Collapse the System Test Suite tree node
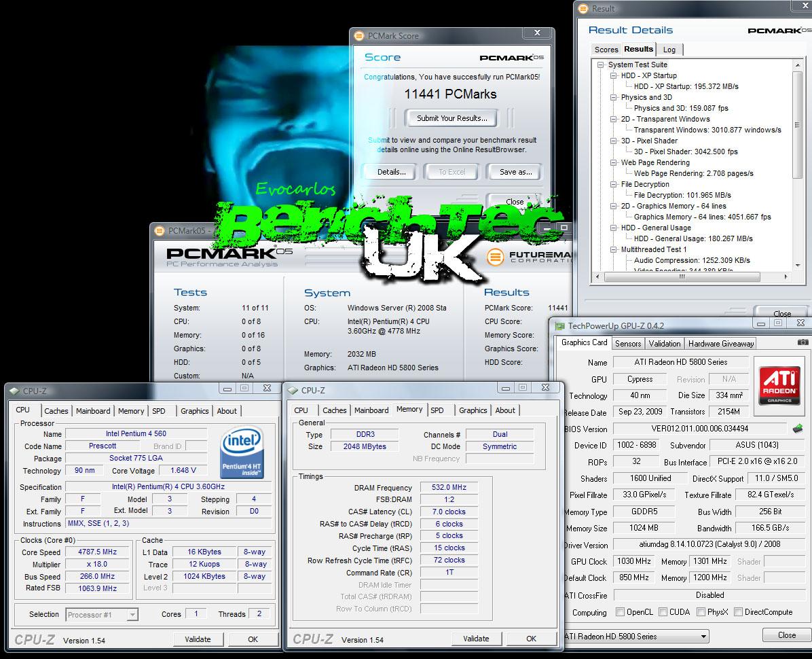The image size is (812, 659). tap(601, 65)
